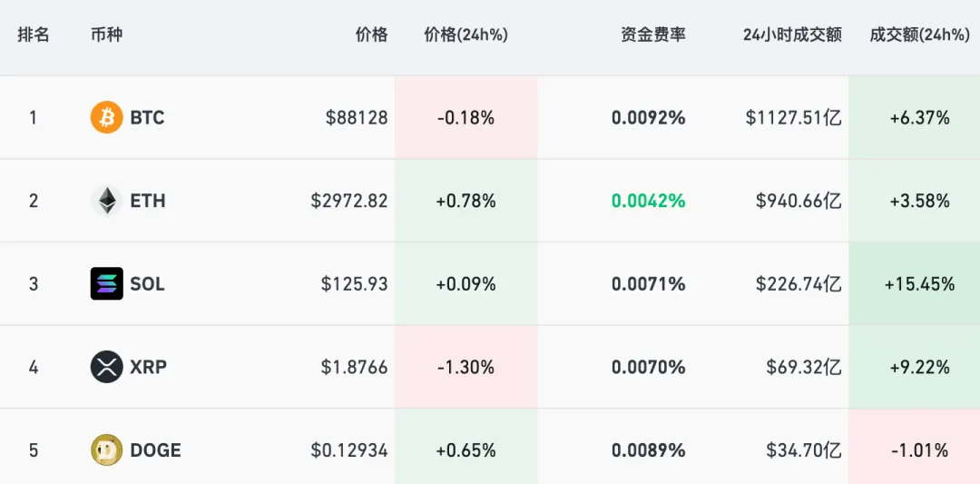
Task: Sort by 成交额(24h%) column header
Action: (919, 35)
